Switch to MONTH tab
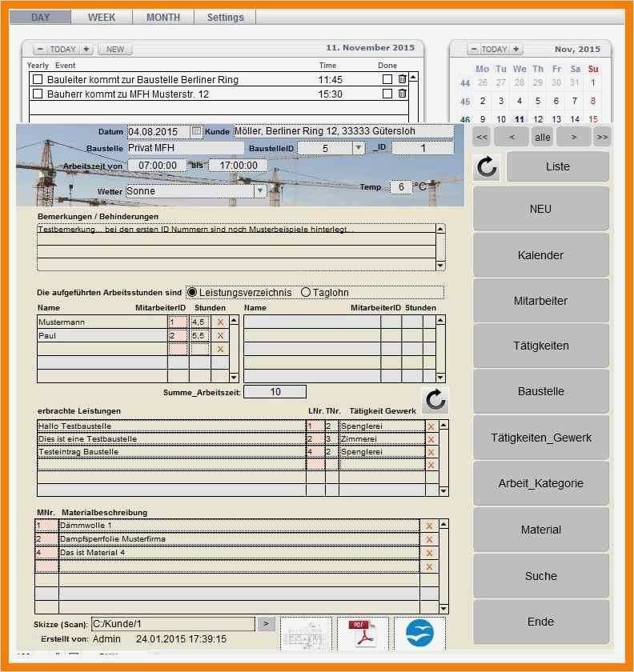This screenshot has height=672, width=634. coord(163,17)
